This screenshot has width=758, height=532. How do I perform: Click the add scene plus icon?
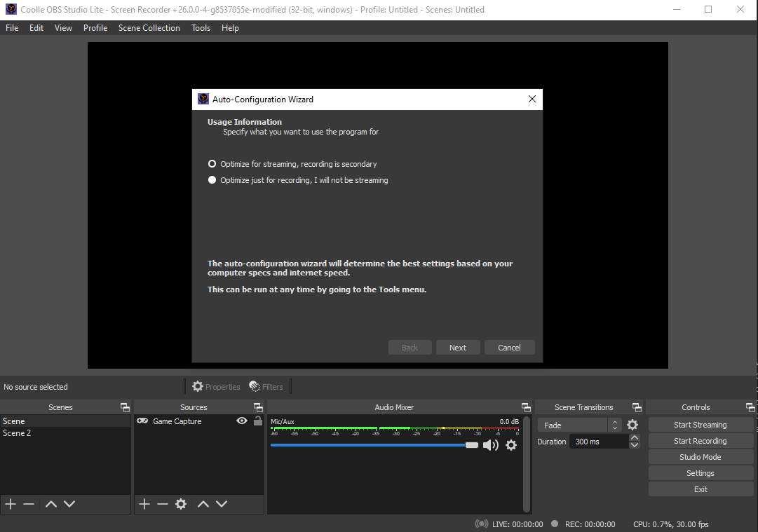11,504
